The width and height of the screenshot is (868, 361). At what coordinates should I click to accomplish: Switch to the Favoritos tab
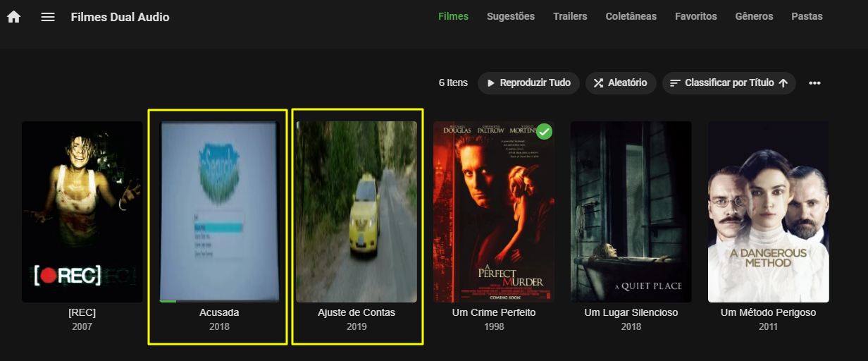coord(696,16)
